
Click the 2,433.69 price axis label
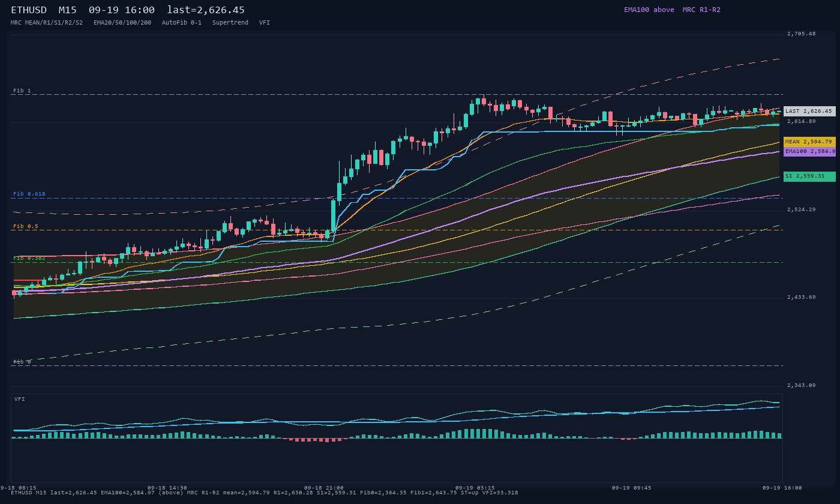(x=802, y=298)
